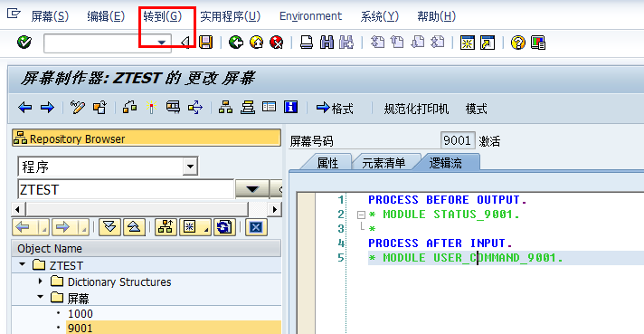Click the Find Next binoculars icon
This screenshot has height=334, width=644.
tap(346, 43)
